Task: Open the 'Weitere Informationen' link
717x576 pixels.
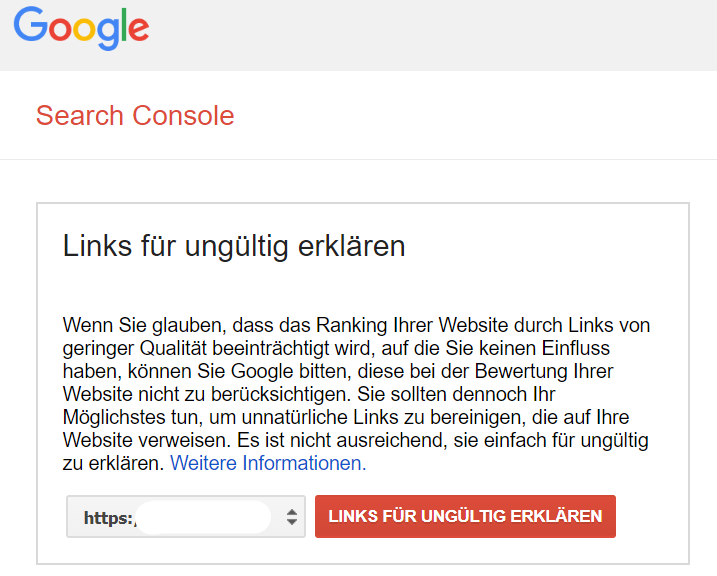Action: click(x=268, y=463)
